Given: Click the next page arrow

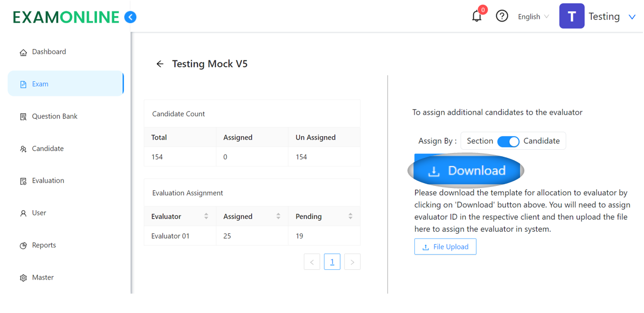Looking at the screenshot, I should coord(352,262).
